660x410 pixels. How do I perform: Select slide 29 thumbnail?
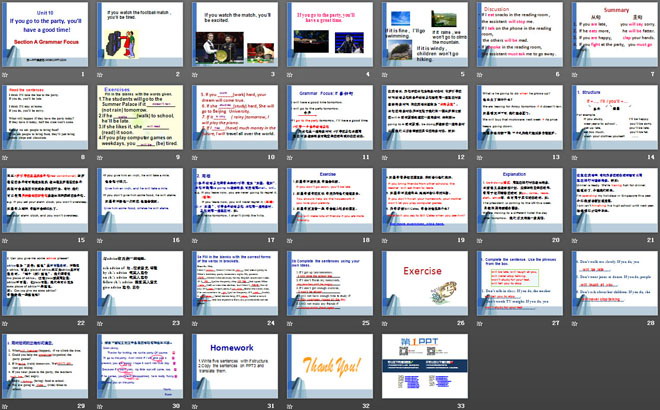45,366
